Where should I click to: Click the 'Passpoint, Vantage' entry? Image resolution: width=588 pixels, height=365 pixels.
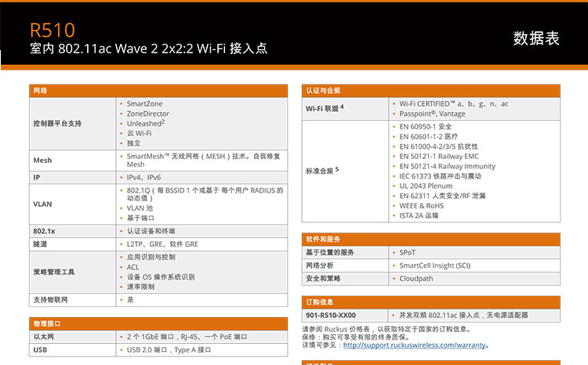tap(432, 114)
